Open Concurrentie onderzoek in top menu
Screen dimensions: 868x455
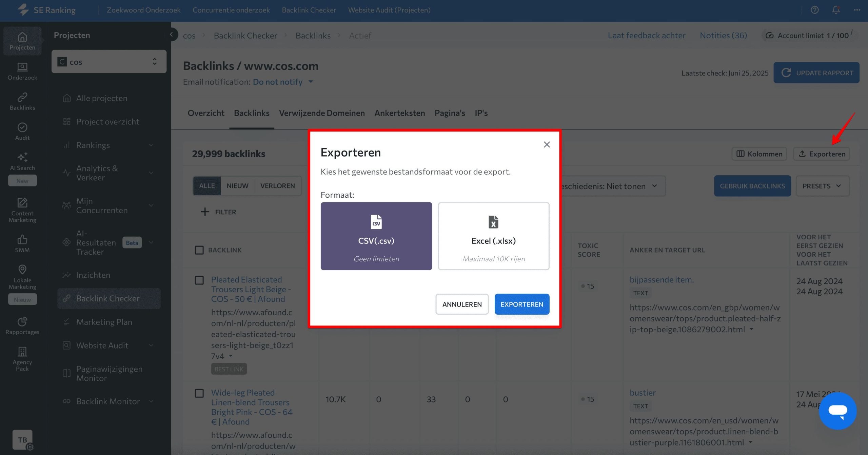click(x=231, y=10)
